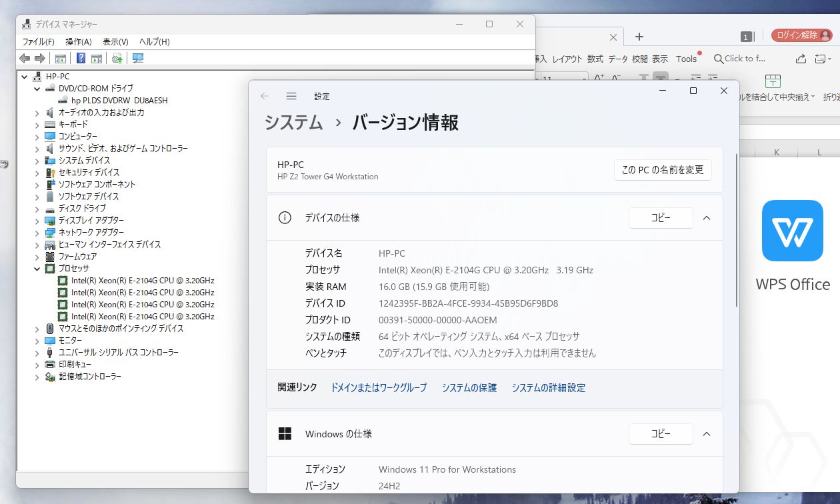
Task: Switch to the レイアウト tab in WPS
Action: (567, 59)
